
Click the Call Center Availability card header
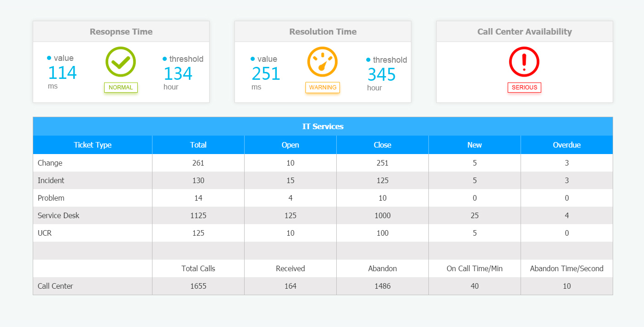click(524, 32)
